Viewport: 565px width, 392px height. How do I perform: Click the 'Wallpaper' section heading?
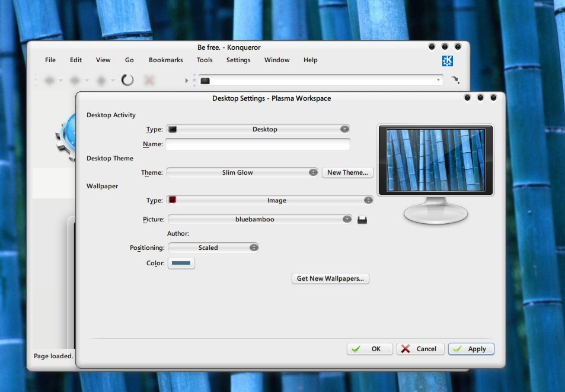pyautogui.click(x=103, y=186)
